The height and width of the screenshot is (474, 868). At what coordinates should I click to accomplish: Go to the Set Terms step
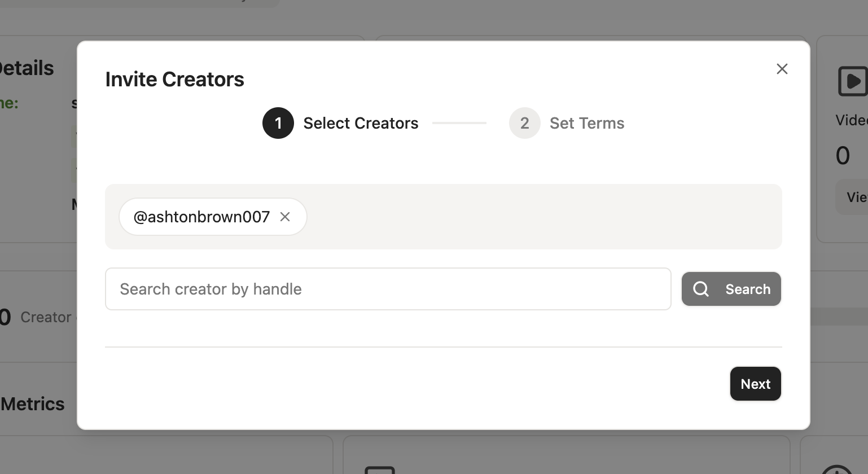[x=587, y=123]
